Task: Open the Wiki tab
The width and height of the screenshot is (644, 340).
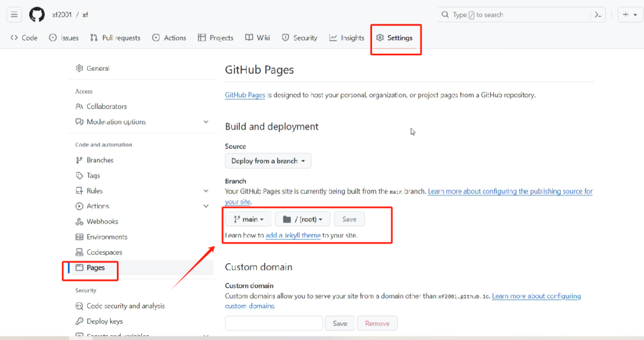Action: 258,38
